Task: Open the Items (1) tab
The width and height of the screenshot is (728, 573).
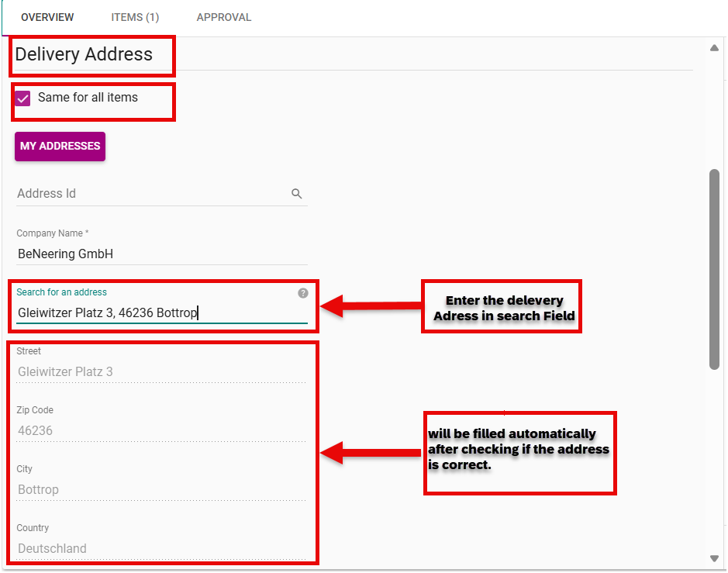Action: point(135,17)
